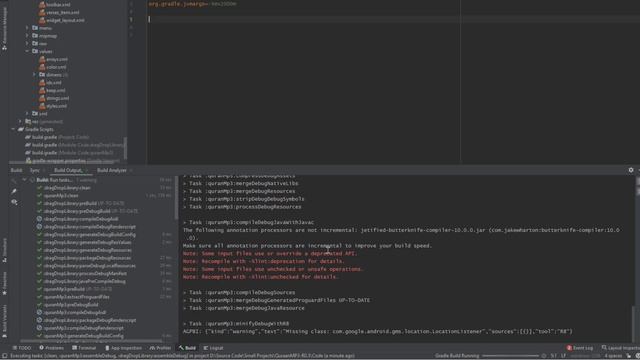Collapse the values resource folder
This screenshot has height=360, width=640.
27,51
